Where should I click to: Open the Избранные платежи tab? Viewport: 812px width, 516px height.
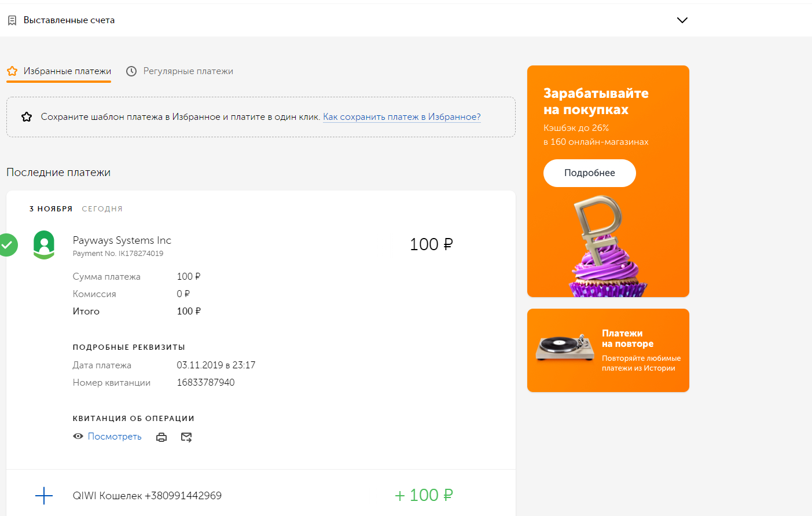[x=67, y=71]
